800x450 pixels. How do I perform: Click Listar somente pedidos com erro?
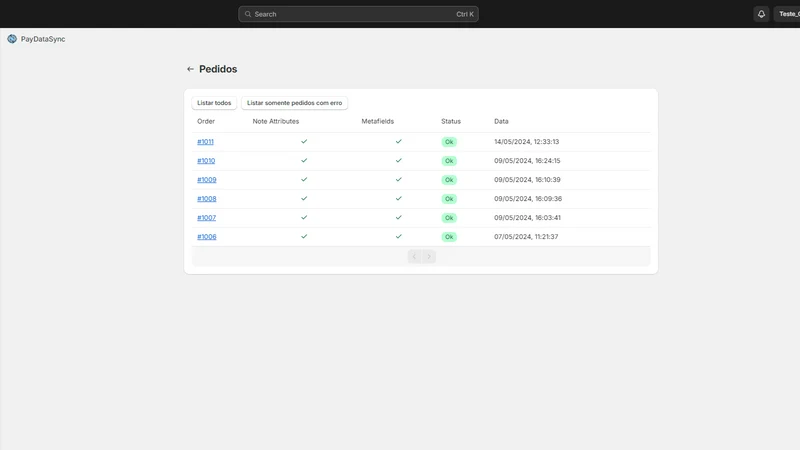point(294,103)
